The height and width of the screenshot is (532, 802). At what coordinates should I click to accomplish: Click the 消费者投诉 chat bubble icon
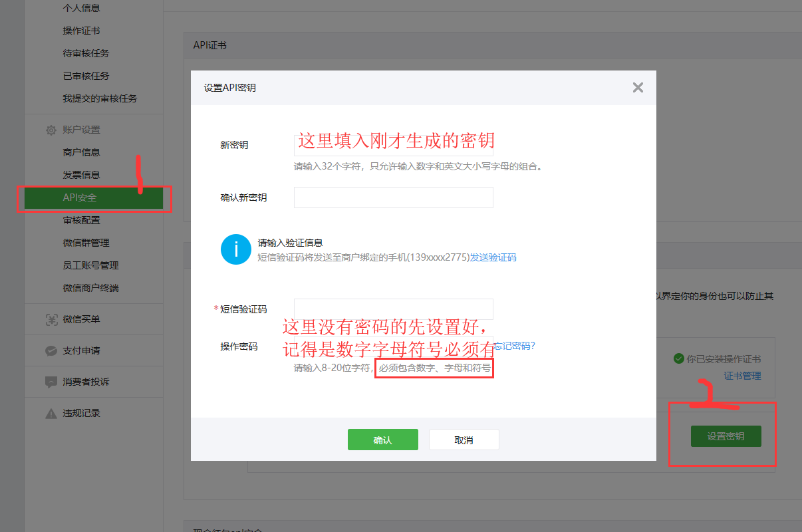click(51, 382)
